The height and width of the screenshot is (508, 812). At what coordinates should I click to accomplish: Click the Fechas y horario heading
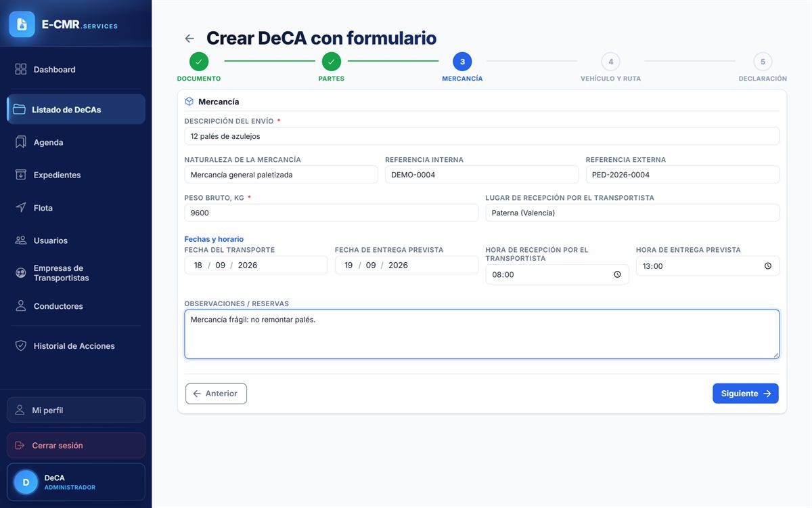pos(214,239)
